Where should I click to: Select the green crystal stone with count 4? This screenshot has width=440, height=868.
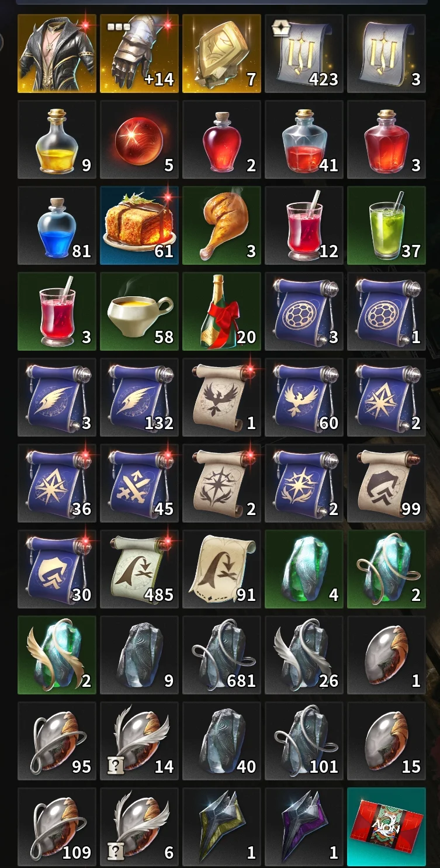click(x=304, y=569)
